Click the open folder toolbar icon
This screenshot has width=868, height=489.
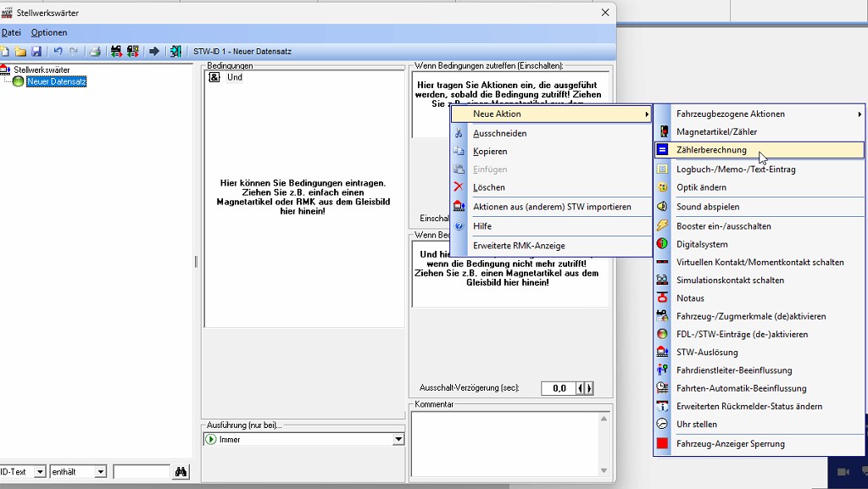click(x=21, y=52)
